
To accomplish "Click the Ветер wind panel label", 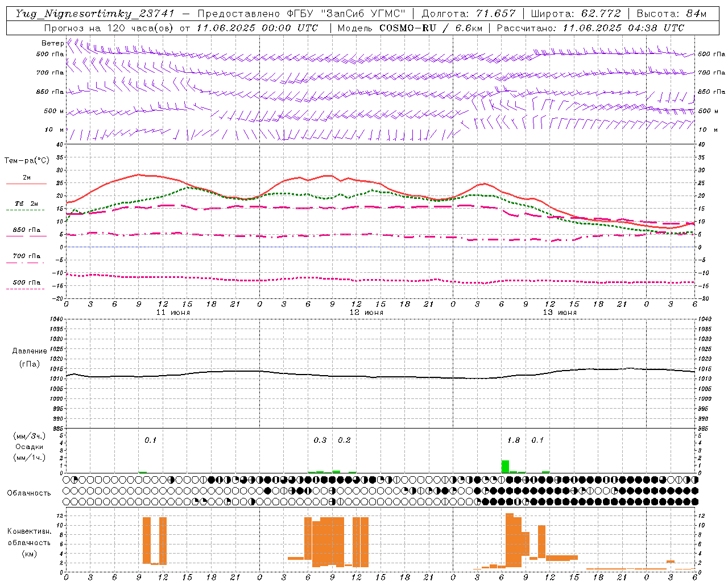I will 52,43.
